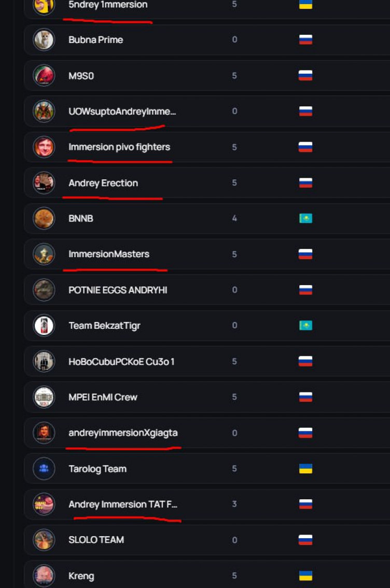This screenshot has height=588, width=390.
Task: Click the SLOLO TEAM avatar
Action: tap(44, 540)
